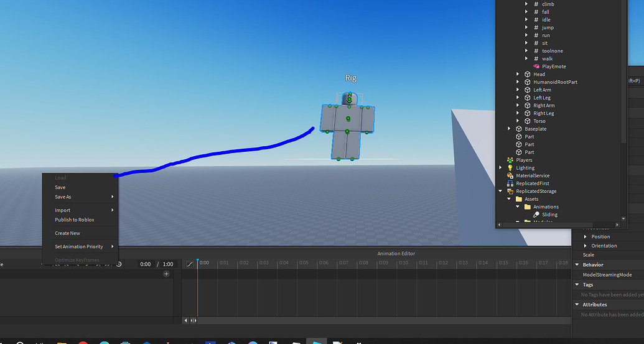
Task: Click the Assets folder icon
Action: click(519, 199)
